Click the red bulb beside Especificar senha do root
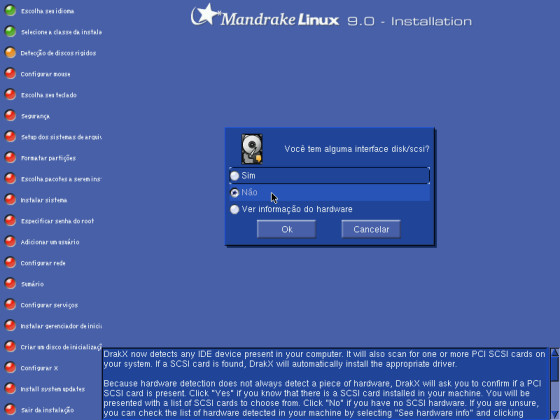Screen dimensions: 560x420 10,221
